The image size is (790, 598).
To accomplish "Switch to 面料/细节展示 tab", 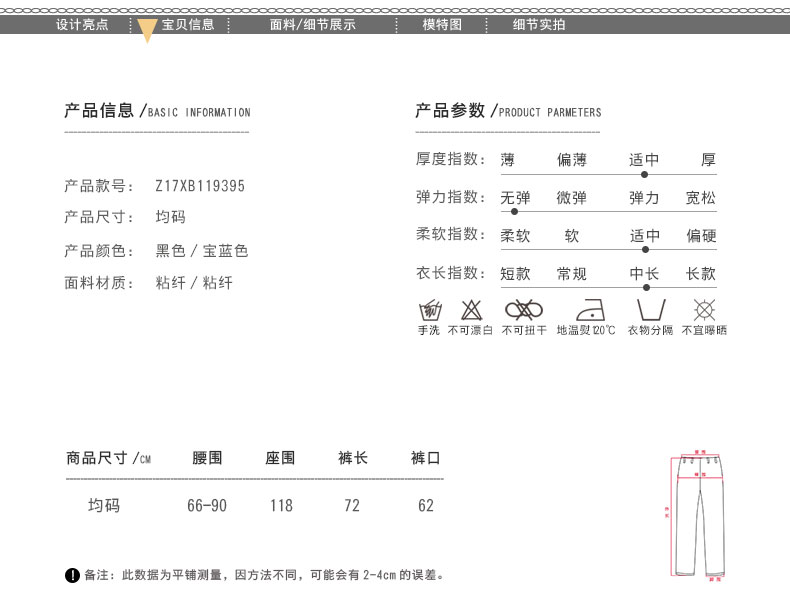I will coord(312,24).
